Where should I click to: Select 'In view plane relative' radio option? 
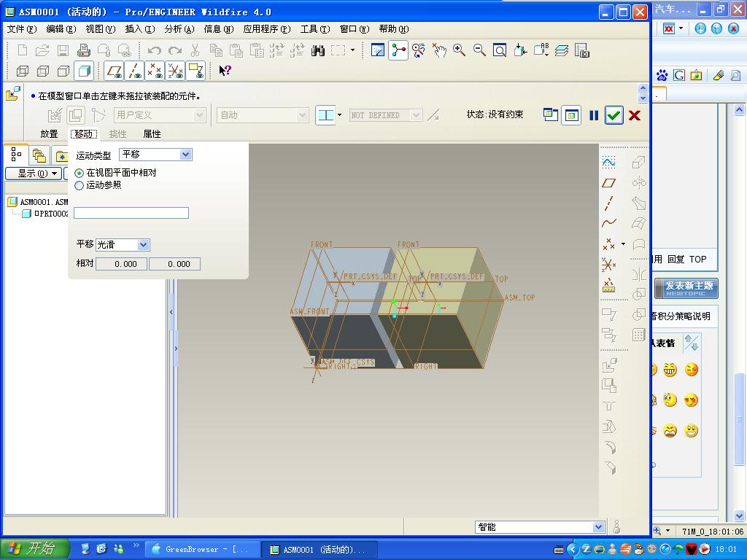79,173
